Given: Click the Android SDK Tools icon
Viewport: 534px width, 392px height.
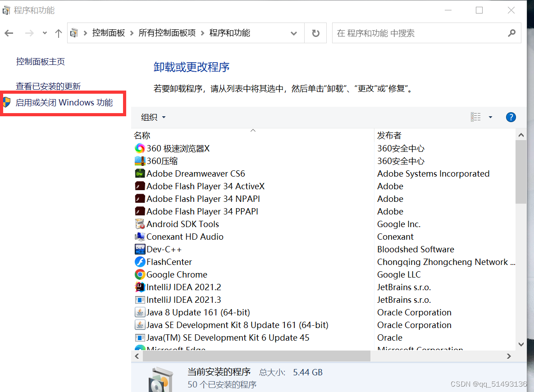Looking at the screenshot, I should (140, 224).
